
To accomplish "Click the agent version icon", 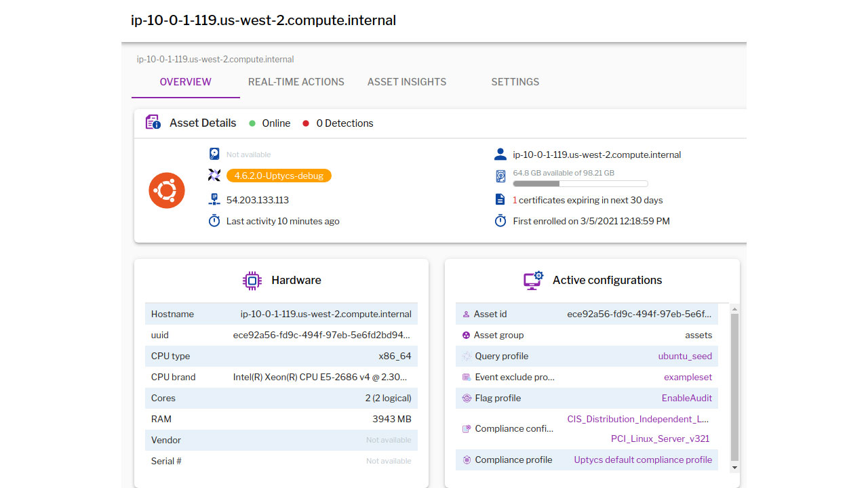I will coord(214,176).
